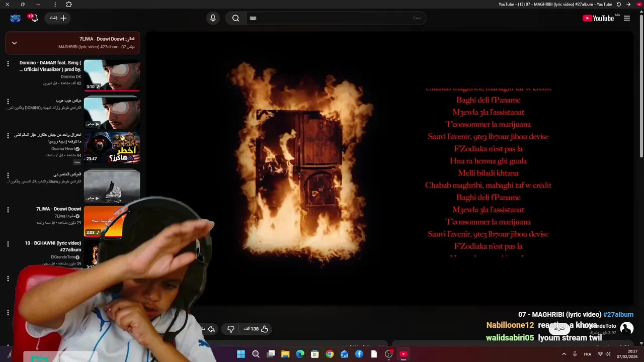Screen dimensions: 644x362
Task: Visit Osama Heart channel name
Action: pyautogui.click(x=63, y=149)
